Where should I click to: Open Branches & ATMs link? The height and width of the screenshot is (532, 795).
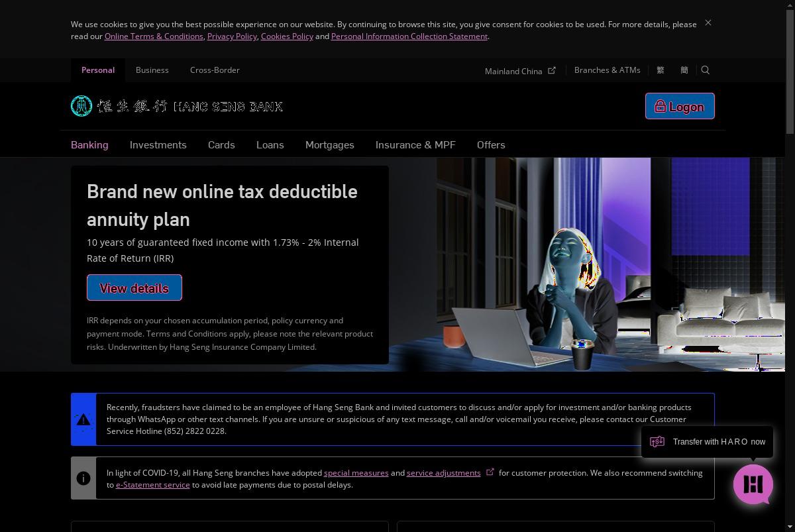click(x=608, y=70)
